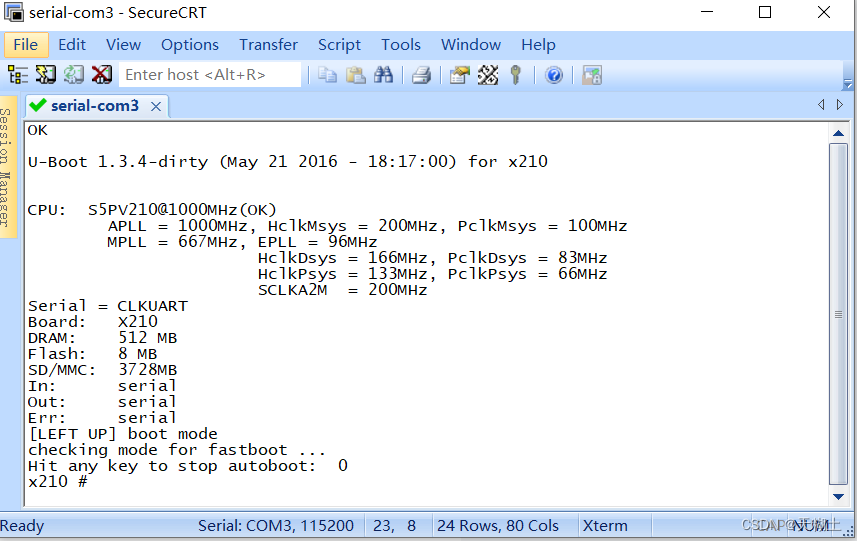Click the terminal scrollbar up arrow
The height and width of the screenshot is (541, 857).
point(838,133)
